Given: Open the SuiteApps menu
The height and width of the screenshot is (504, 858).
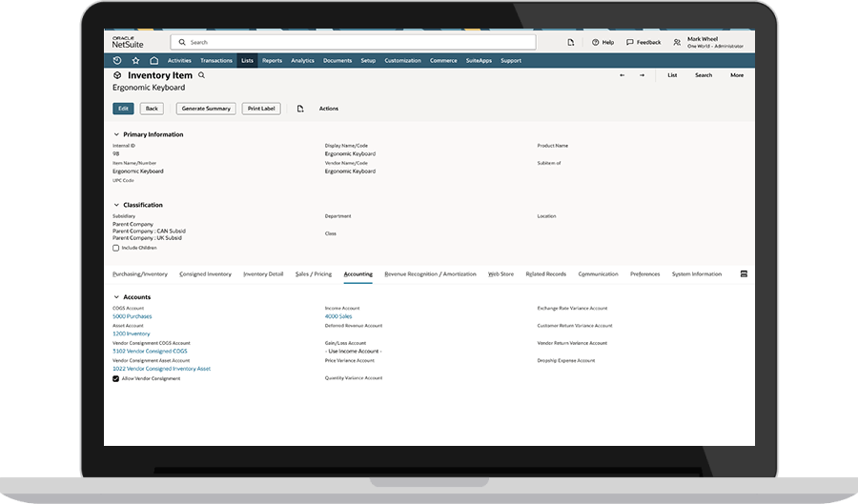Looking at the screenshot, I should 479,61.
